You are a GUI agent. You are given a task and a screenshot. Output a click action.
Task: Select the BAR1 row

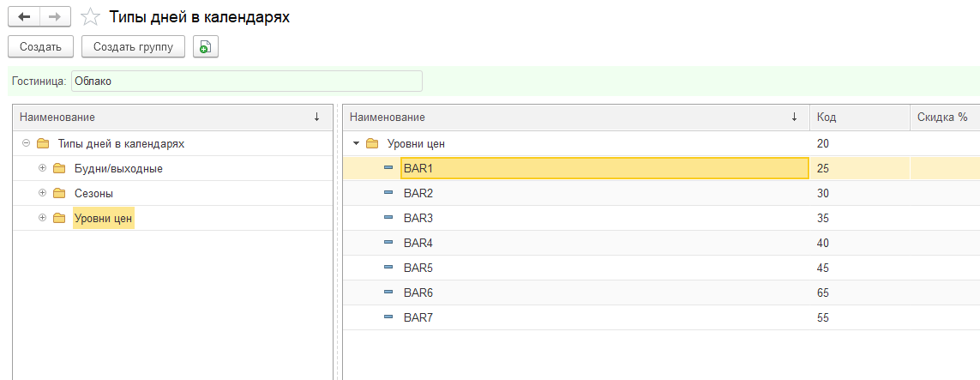coord(661,168)
